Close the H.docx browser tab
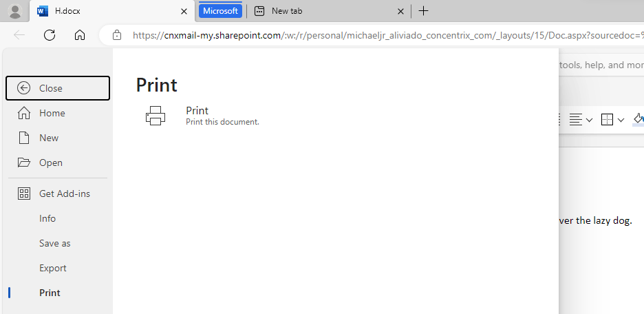Viewport: 644px width, 314px height. coord(184,12)
